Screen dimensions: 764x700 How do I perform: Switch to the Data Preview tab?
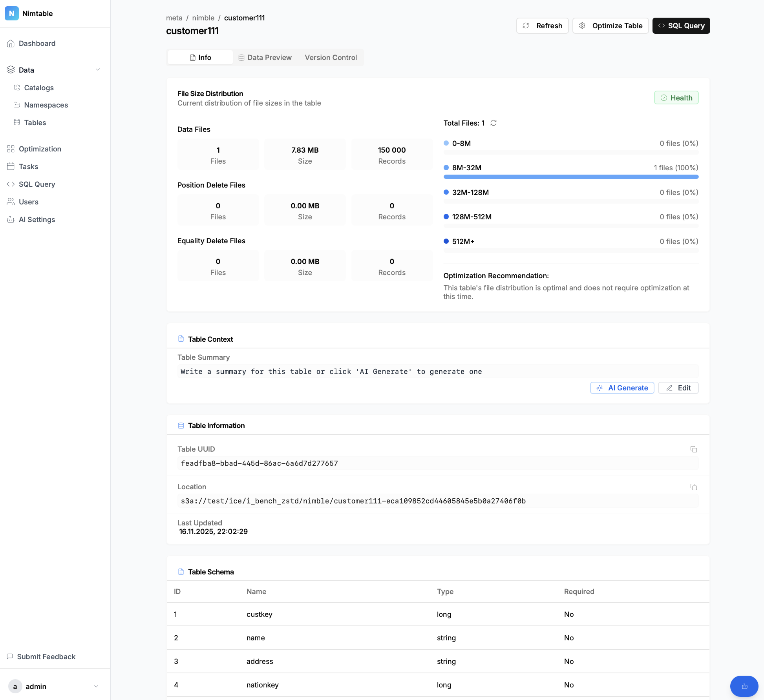click(265, 58)
